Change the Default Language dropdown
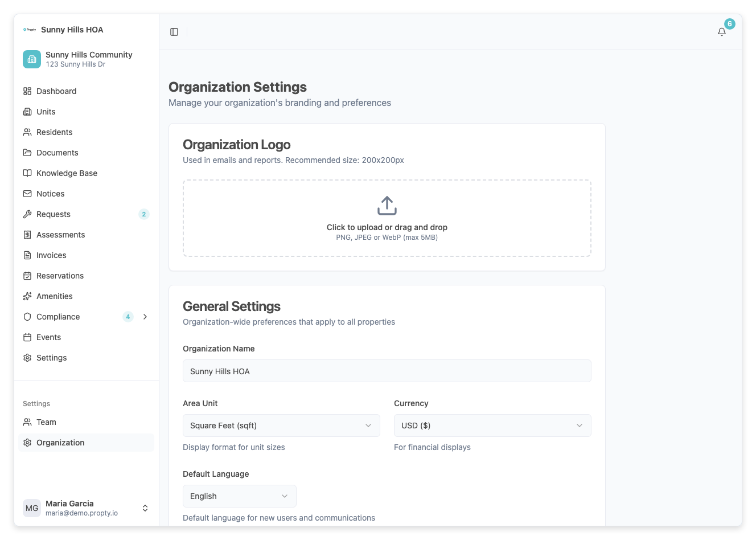Screen dimensions: 756x540 coord(239,496)
